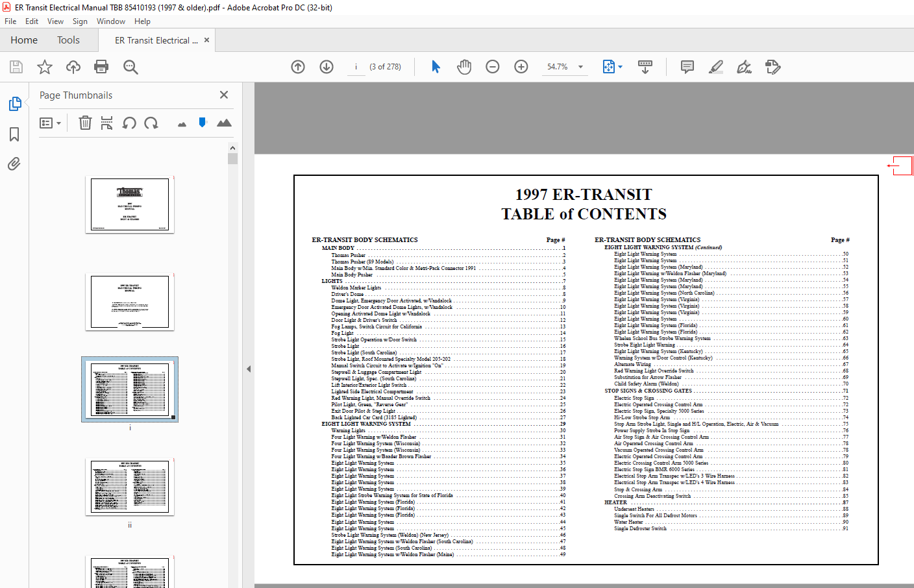914x588 pixels.
Task: Open the Attachments paperclip panel
Action: 14,164
